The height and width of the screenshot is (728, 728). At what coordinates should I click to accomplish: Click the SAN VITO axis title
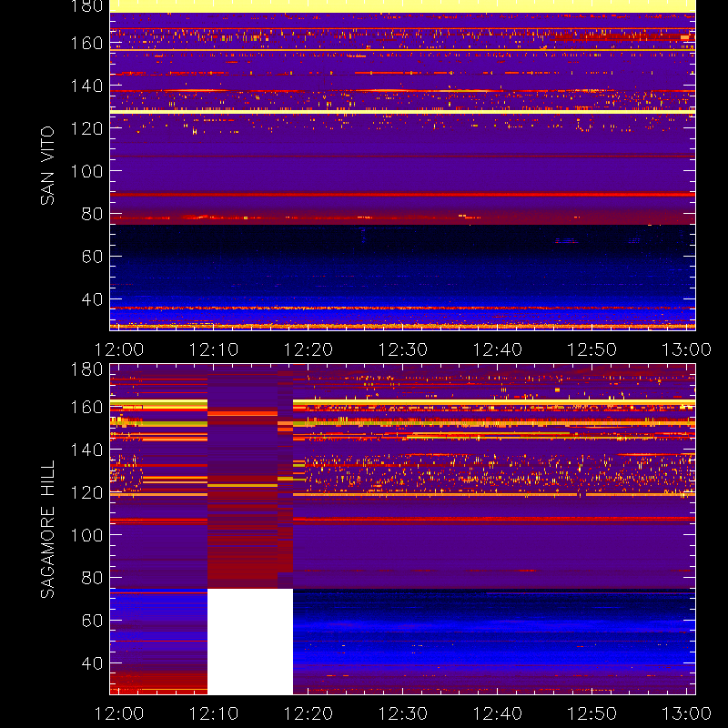[47, 166]
